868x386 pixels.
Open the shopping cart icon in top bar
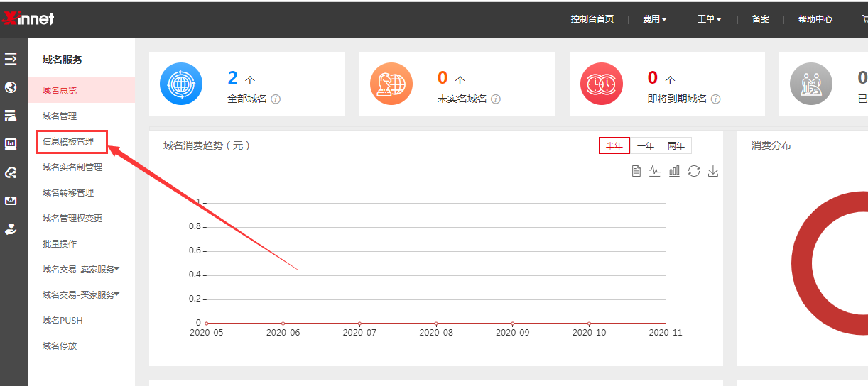pyautogui.click(x=864, y=19)
